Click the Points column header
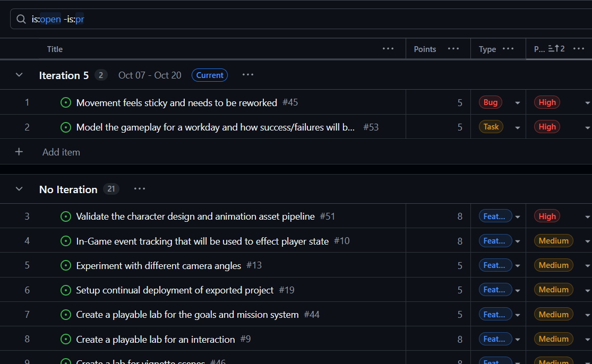592x364 pixels. click(425, 49)
